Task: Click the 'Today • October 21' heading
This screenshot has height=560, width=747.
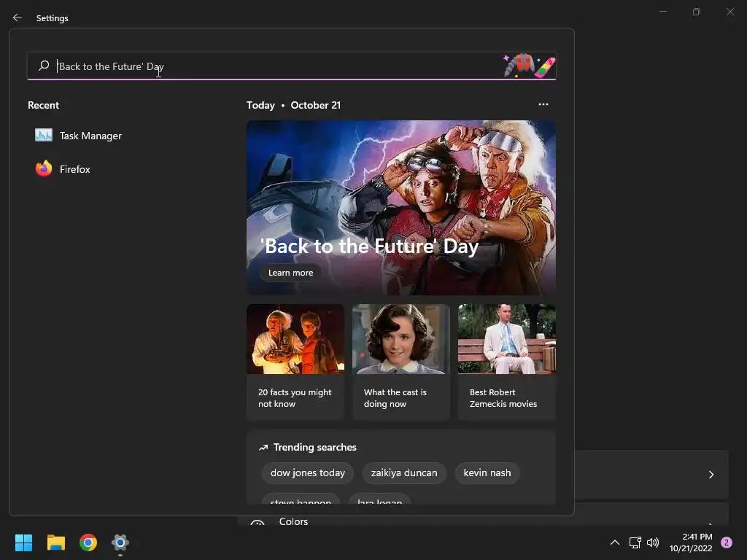Action: 293,105
